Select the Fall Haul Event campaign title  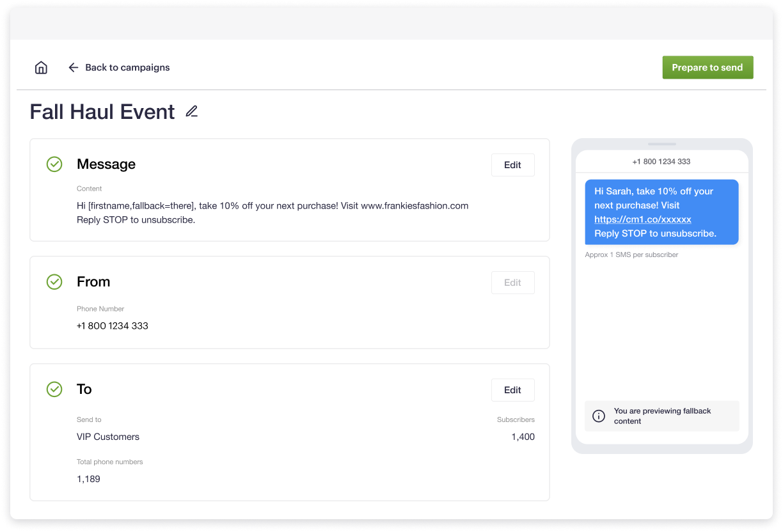[x=102, y=111]
